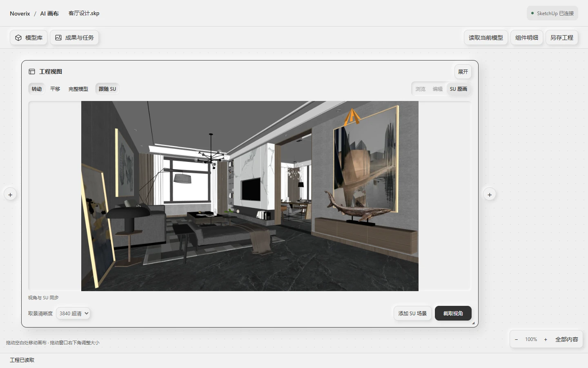Viewport: 588px width, 368px height.
Task: Click 另存工程 to save project as
Action: point(562,38)
